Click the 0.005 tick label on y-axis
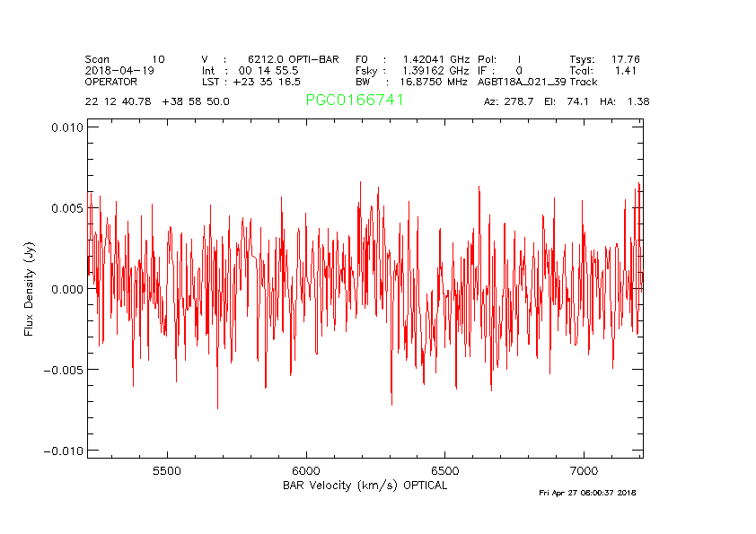The height and width of the screenshot is (534, 756). [65, 208]
